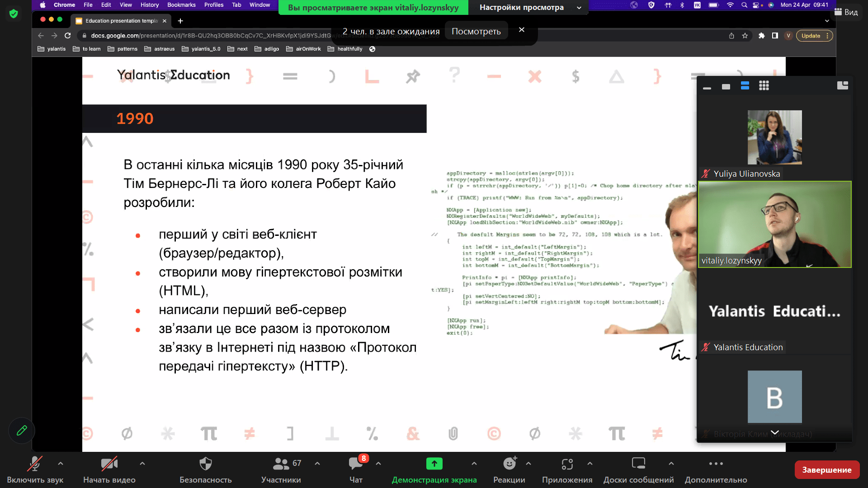Open the History menu
Image resolution: width=868 pixels, height=488 pixels.
pos(150,5)
